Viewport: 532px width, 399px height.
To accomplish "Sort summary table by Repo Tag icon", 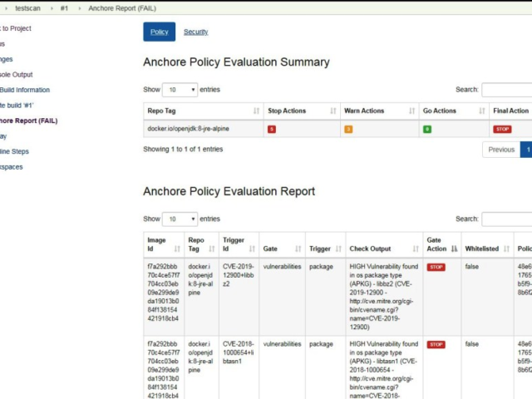I will pyautogui.click(x=256, y=111).
